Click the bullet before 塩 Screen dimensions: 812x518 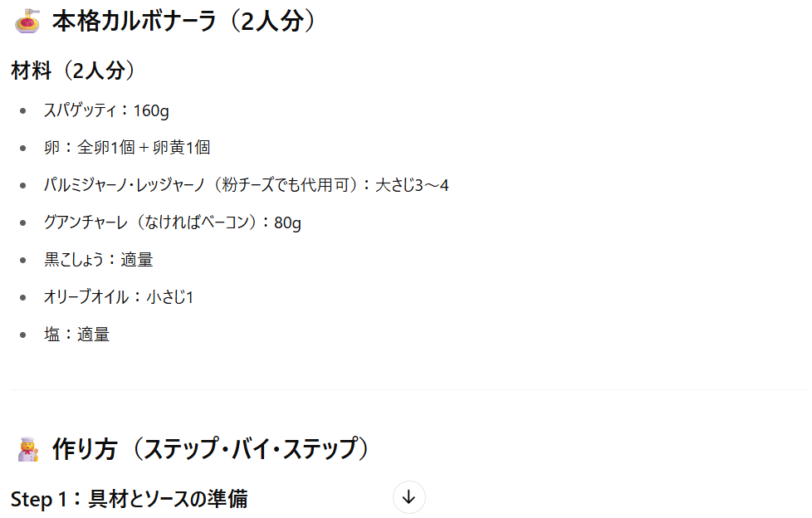[x=22, y=335]
